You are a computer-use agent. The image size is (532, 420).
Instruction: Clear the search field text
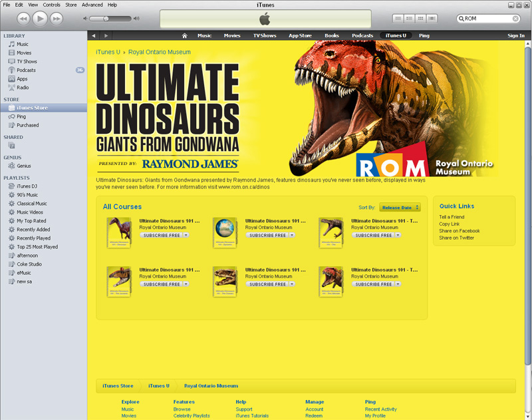click(x=515, y=19)
